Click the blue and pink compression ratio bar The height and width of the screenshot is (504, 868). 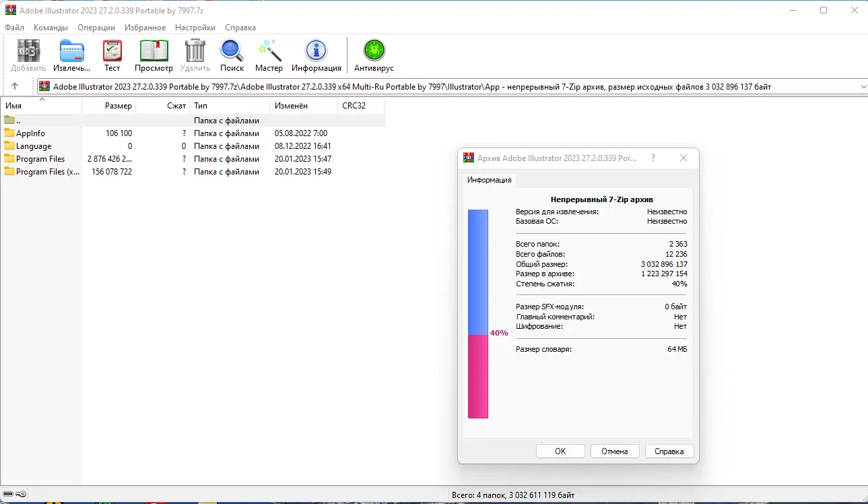click(478, 314)
